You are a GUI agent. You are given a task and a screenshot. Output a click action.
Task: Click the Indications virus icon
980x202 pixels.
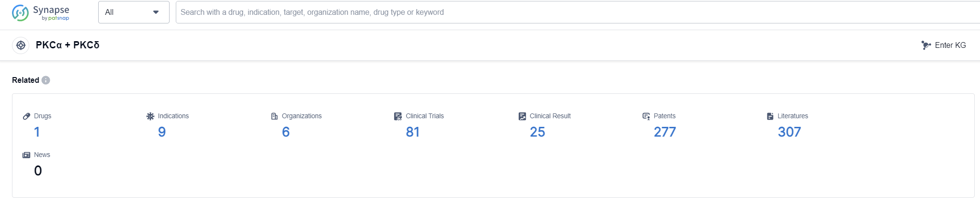coord(150,116)
